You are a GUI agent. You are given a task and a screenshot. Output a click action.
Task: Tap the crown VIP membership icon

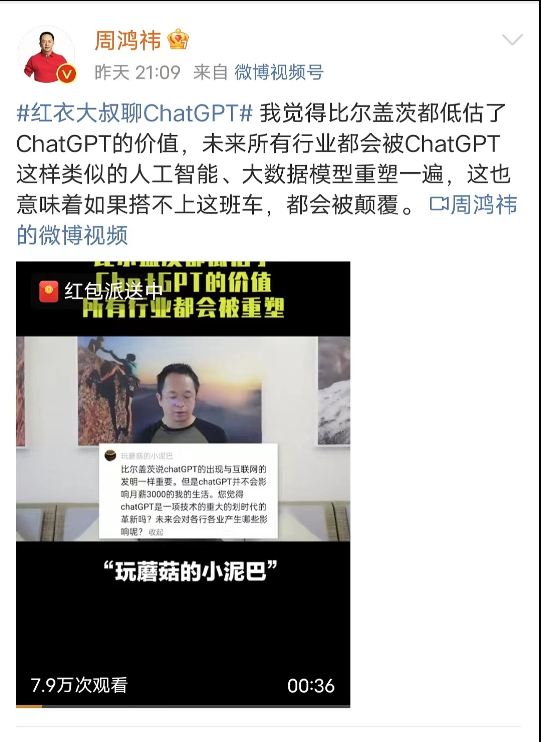(x=177, y=39)
